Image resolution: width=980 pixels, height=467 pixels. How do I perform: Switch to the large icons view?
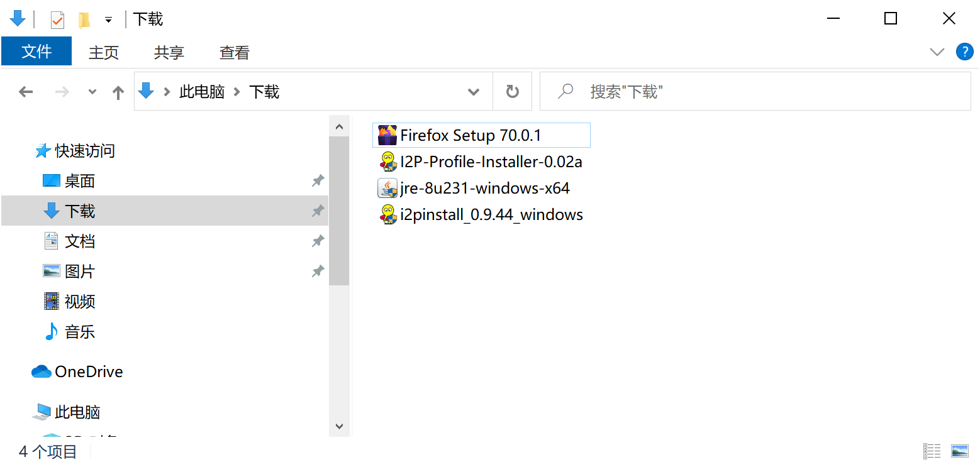(x=959, y=451)
